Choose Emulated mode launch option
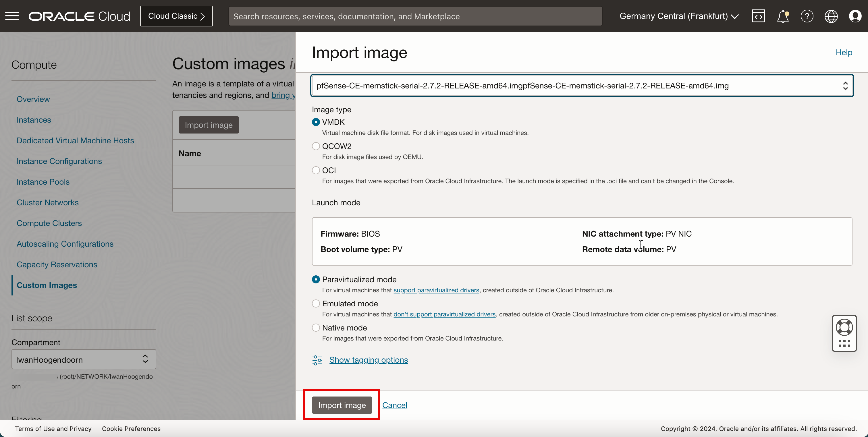 pyautogui.click(x=316, y=303)
